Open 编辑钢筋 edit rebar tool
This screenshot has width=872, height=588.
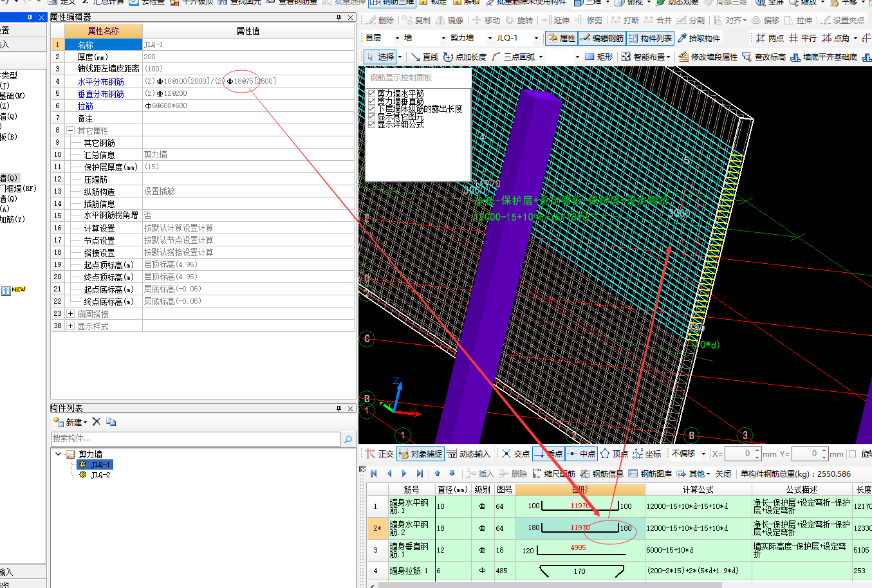pyautogui.click(x=602, y=39)
